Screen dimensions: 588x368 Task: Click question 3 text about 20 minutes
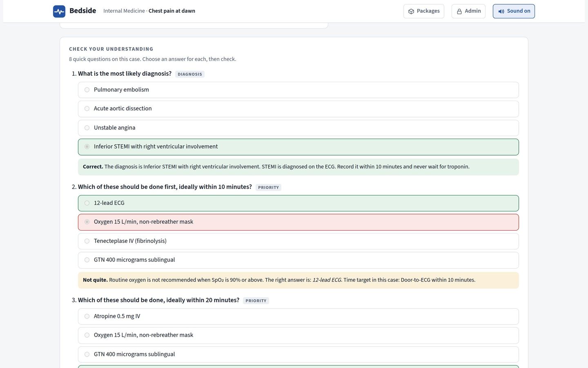pos(158,300)
